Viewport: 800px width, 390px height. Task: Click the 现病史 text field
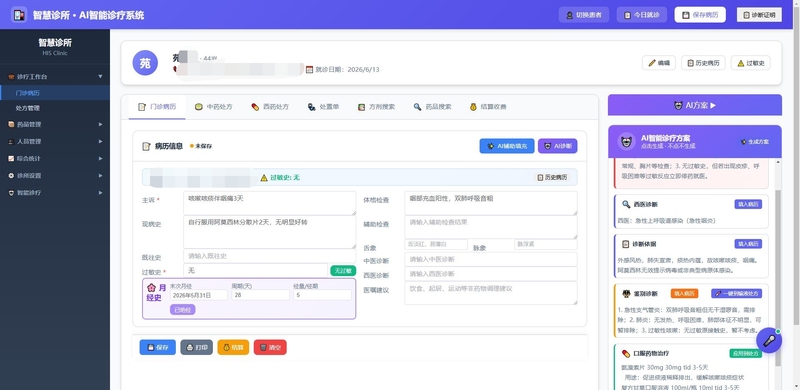(269, 232)
